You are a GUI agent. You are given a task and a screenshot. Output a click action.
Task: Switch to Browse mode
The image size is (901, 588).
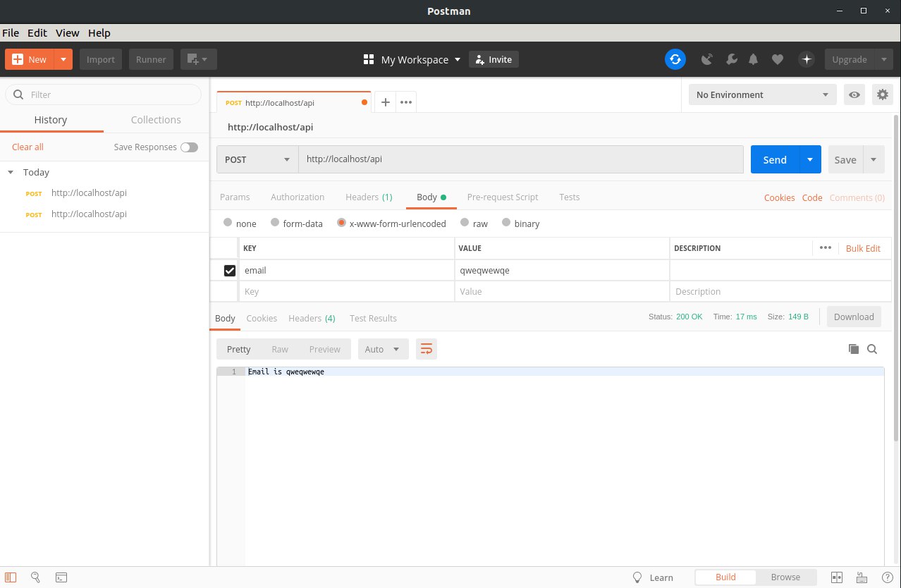pos(785,577)
